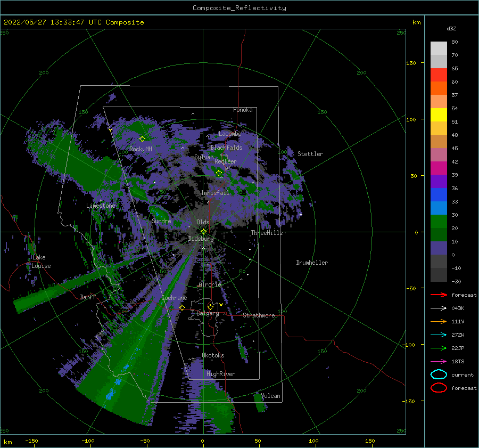
Task: Click the ThreeHills label
Action: (267, 233)
